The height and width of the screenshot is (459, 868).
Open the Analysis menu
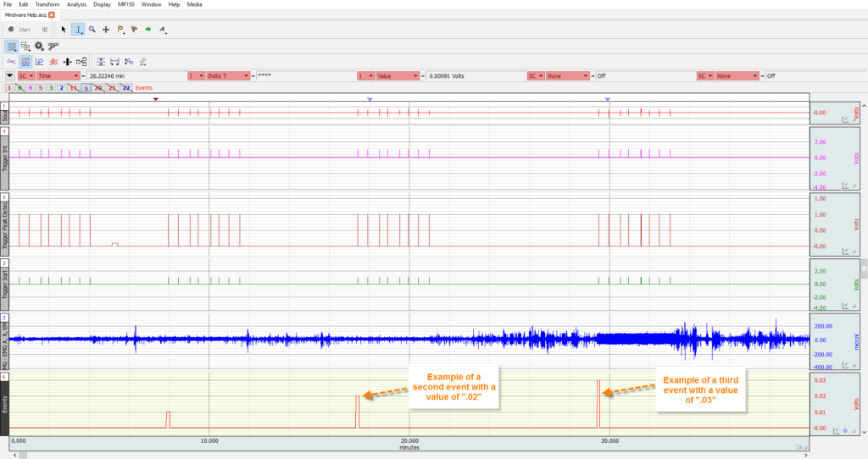click(76, 4)
